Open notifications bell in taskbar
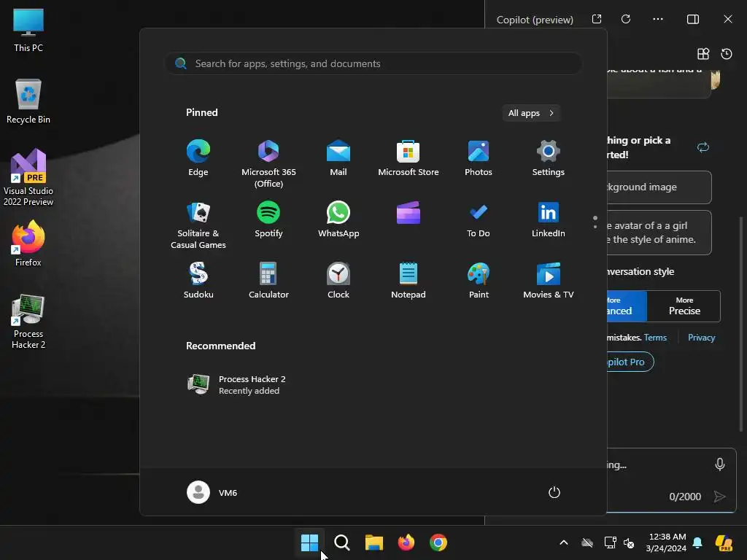 point(697,542)
